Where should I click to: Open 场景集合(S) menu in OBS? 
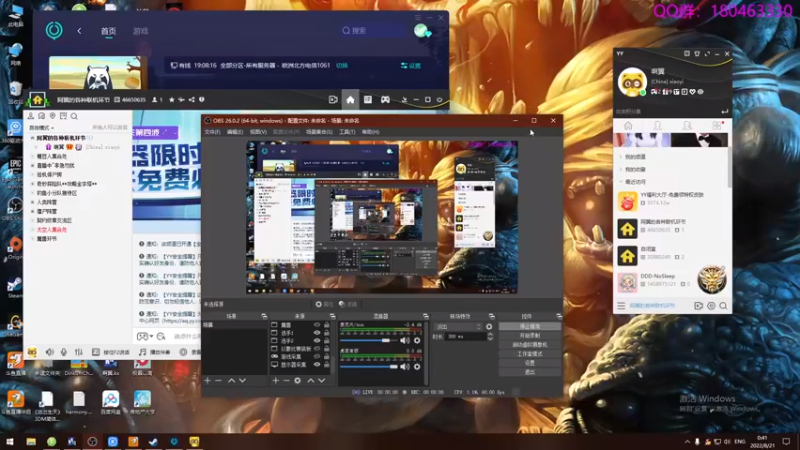click(319, 132)
